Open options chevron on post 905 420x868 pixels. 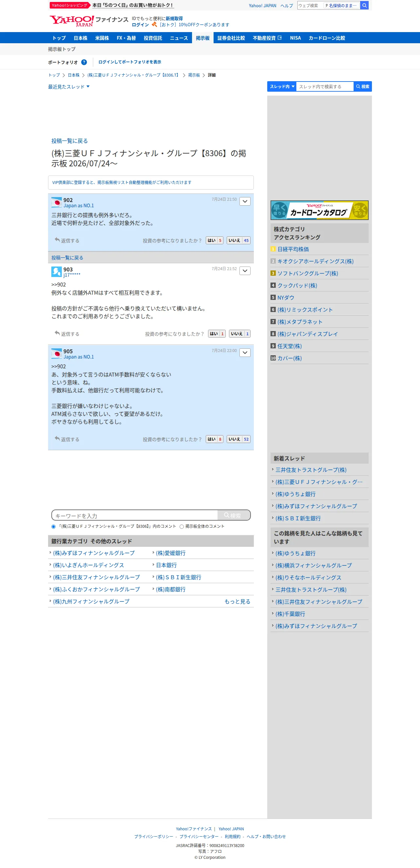click(245, 353)
